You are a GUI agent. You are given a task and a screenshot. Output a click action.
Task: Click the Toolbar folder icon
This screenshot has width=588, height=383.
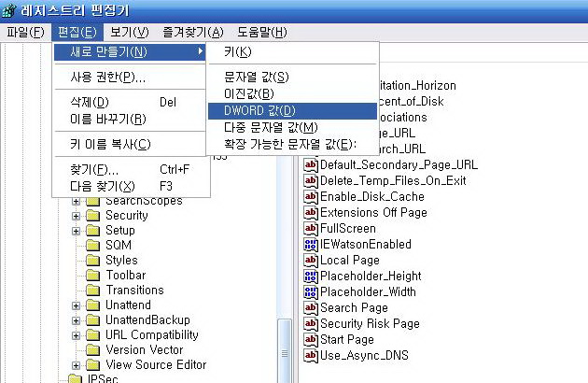click(x=92, y=276)
